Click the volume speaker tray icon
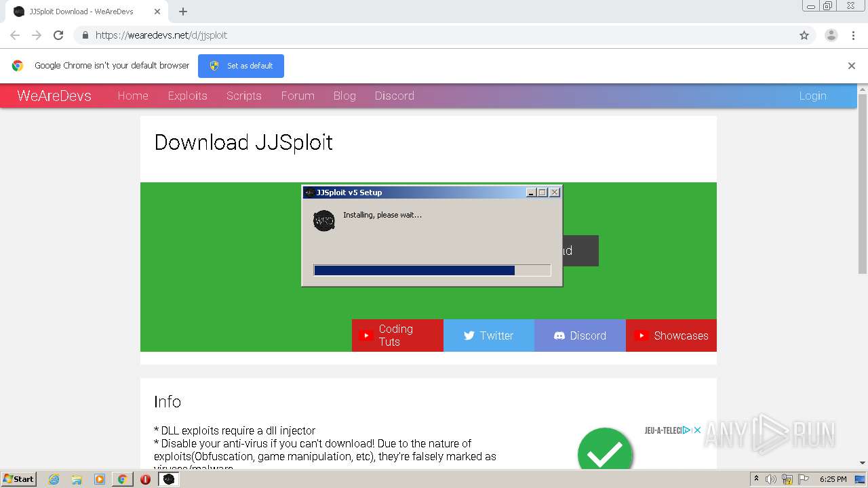Viewport: 868px width, 488px height. (771, 479)
